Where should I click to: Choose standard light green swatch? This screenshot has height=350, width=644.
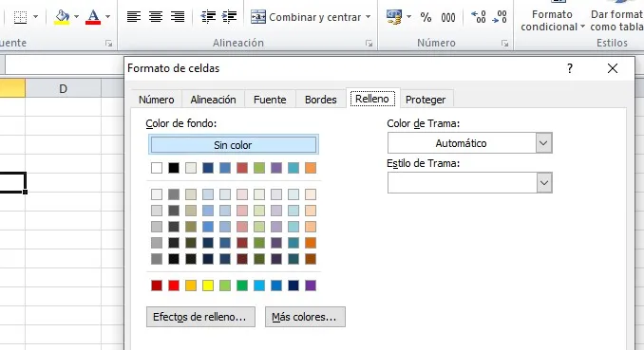[225, 286]
